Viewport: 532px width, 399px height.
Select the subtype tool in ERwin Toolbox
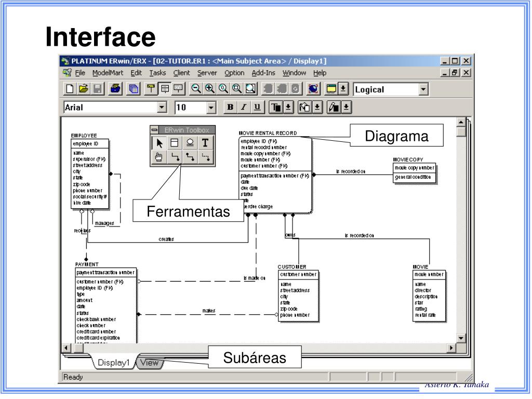(190, 143)
